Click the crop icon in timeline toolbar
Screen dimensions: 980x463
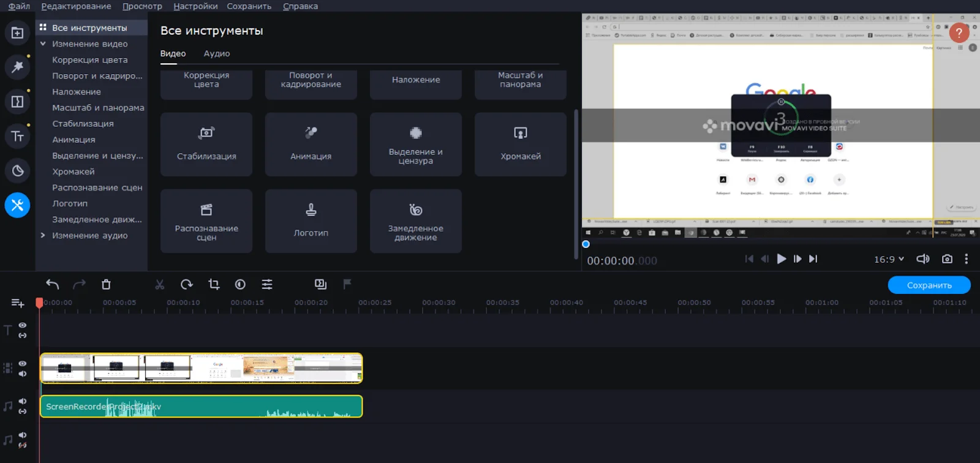pyautogui.click(x=214, y=284)
